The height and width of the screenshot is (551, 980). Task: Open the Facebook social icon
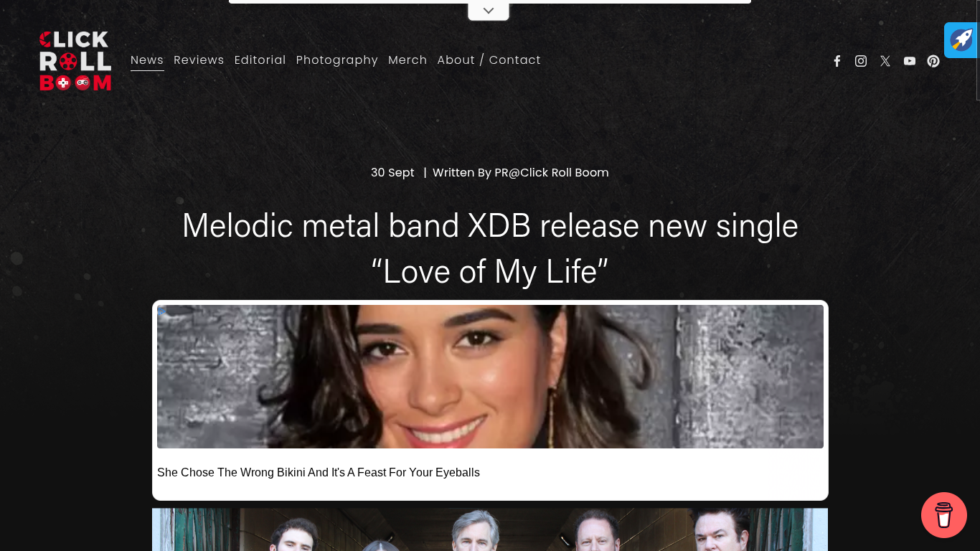(x=837, y=61)
